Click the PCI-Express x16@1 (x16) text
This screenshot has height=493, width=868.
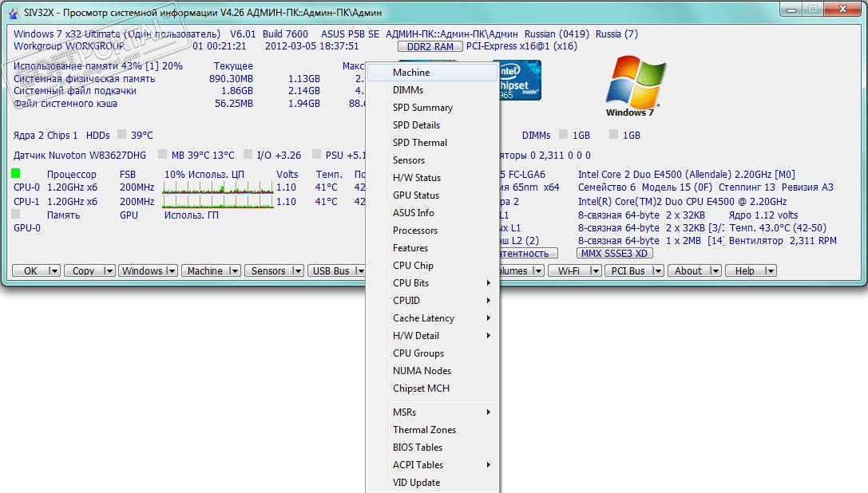(x=521, y=46)
